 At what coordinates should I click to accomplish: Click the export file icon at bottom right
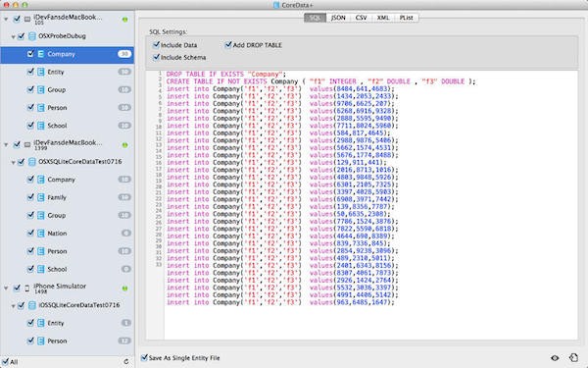pyautogui.click(x=573, y=357)
